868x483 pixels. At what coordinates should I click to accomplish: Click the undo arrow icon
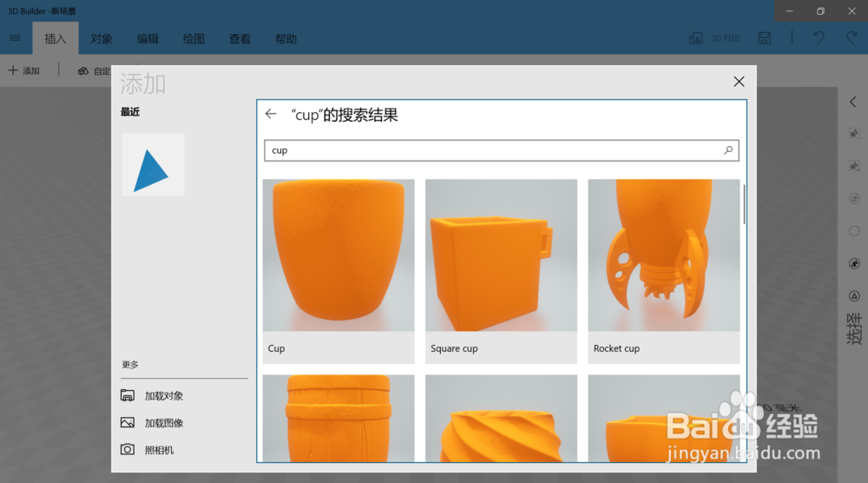[819, 37]
